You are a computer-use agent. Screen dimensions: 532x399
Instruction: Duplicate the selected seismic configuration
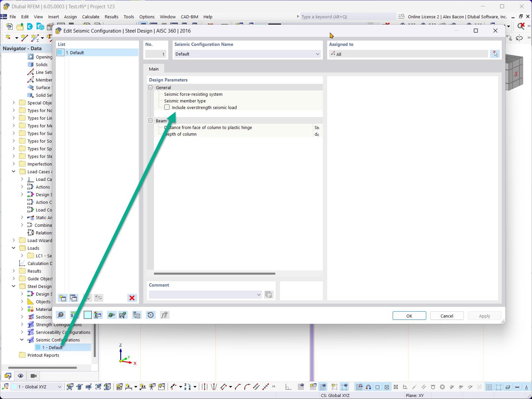click(73, 298)
